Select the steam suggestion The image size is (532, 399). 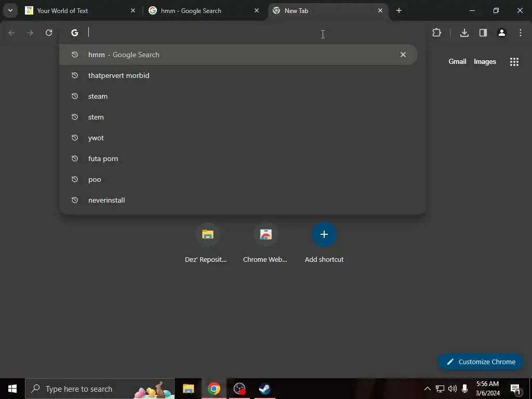tap(243, 96)
